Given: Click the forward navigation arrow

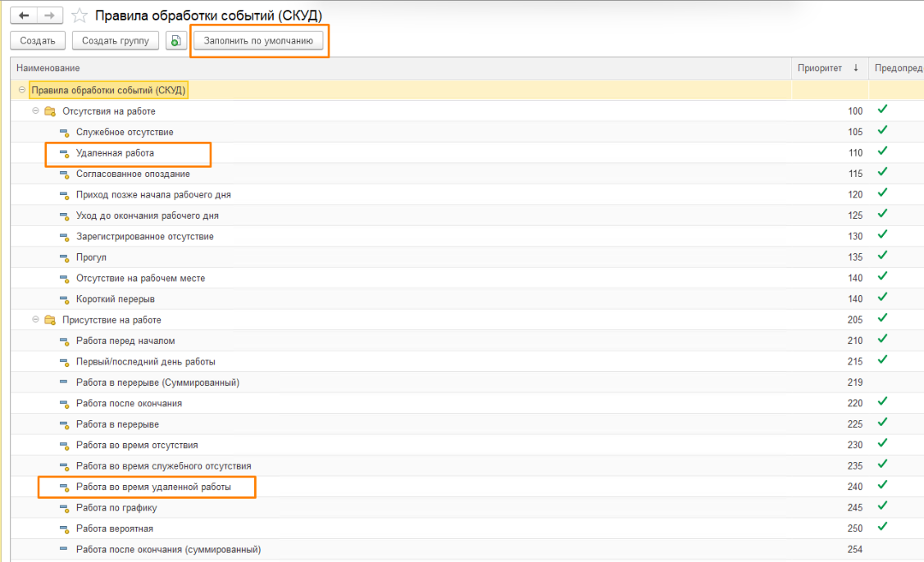Looking at the screenshot, I should point(50,16).
